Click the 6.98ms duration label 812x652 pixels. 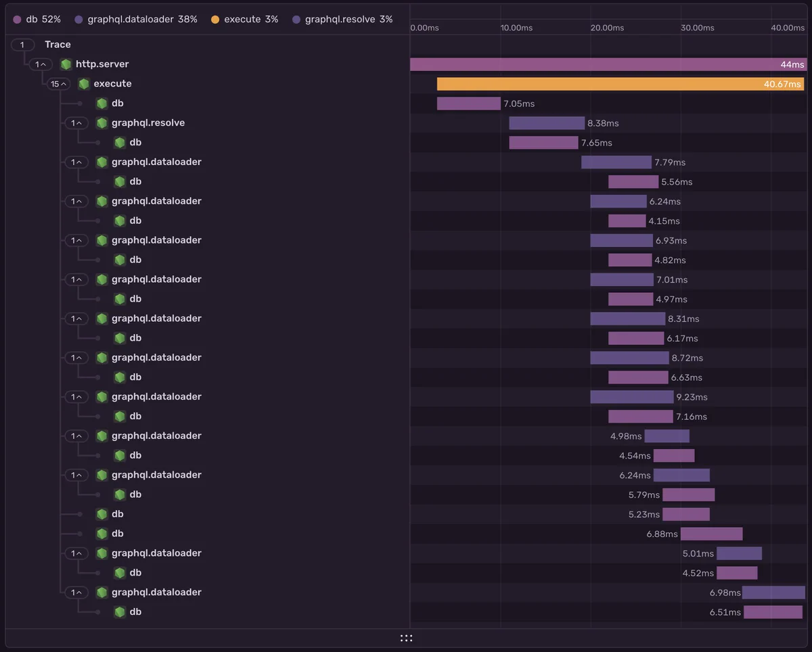point(725,593)
